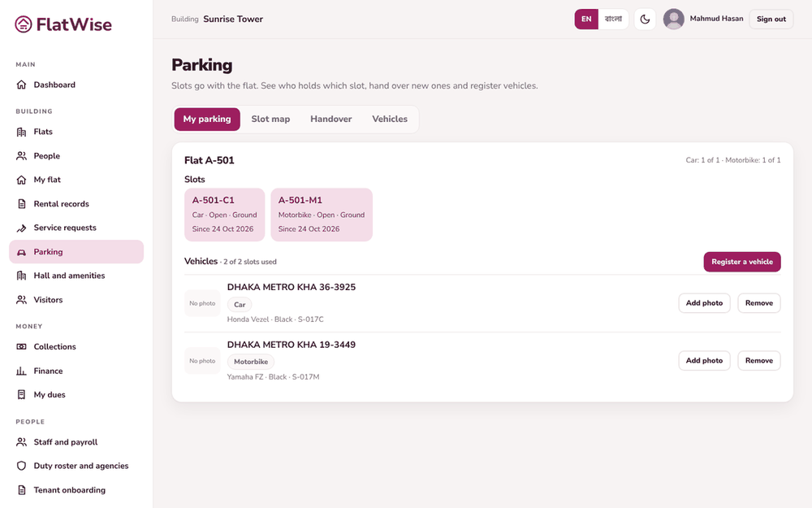Click the Tenant onboarding document icon
Viewport: 812px width, 508px height.
pos(21,490)
